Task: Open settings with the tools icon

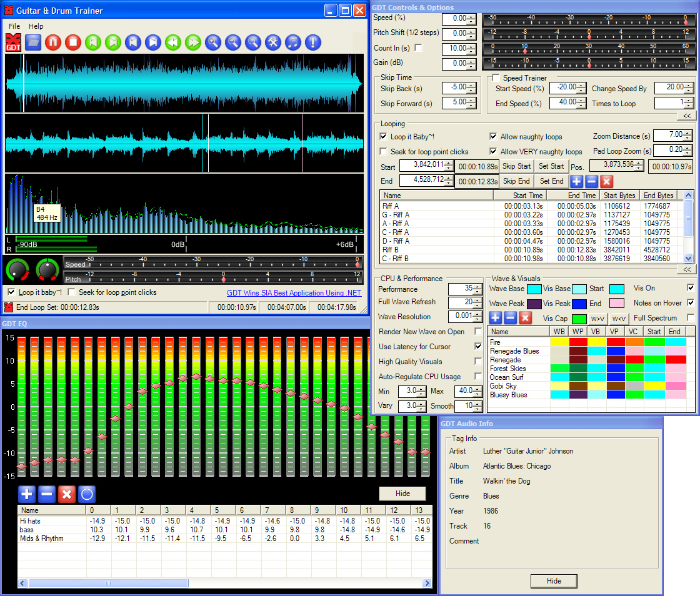Action: pos(273,42)
